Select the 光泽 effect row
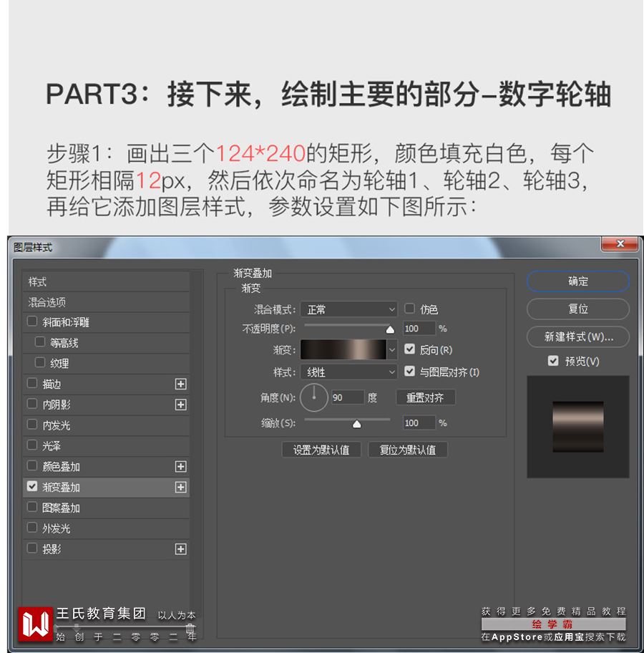Screen dimensions: 644x653 pyautogui.click(x=106, y=445)
